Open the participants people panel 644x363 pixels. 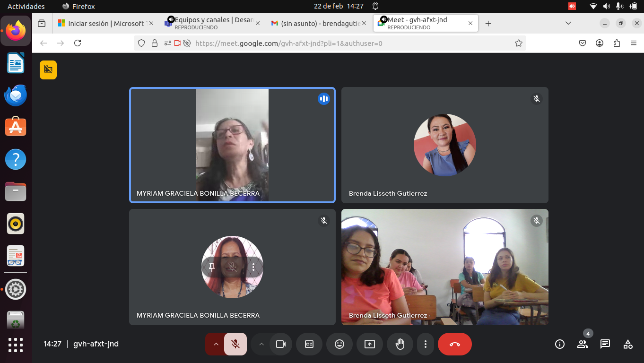click(x=583, y=344)
